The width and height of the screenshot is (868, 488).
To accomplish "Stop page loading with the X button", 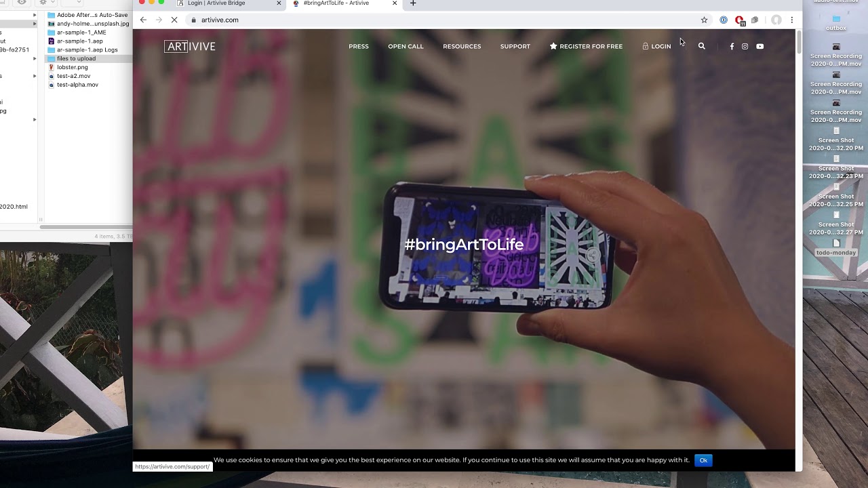I will tap(174, 20).
